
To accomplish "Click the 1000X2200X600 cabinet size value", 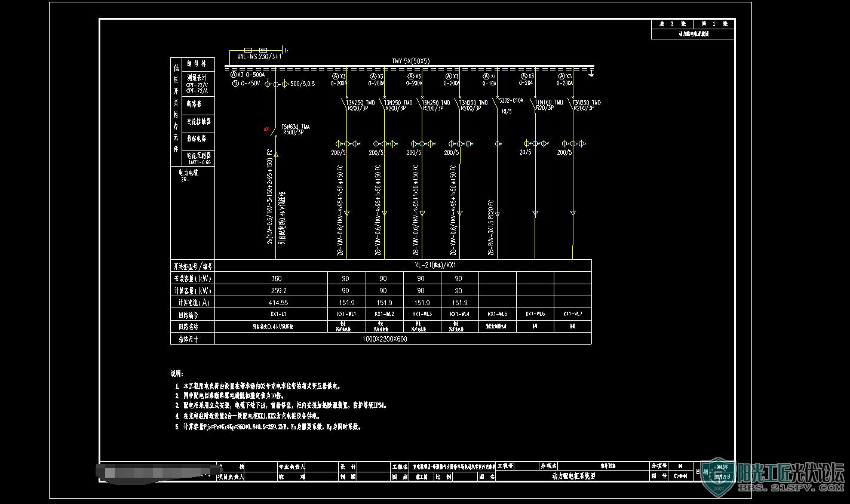I will pos(385,339).
